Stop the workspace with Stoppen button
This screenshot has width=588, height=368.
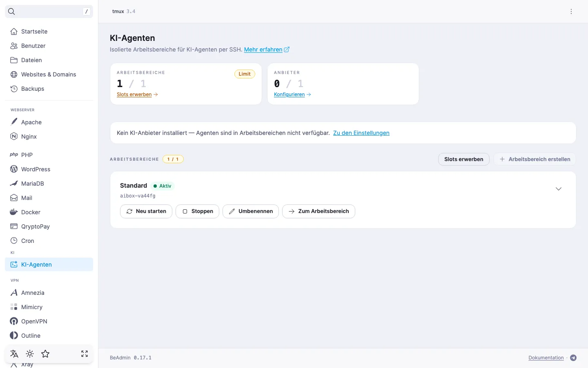coord(198,211)
